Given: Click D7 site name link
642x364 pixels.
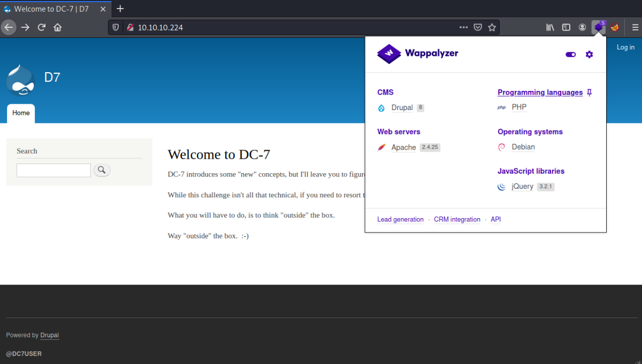Looking at the screenshot, I should pyautogui.click(x=52, y=78).
